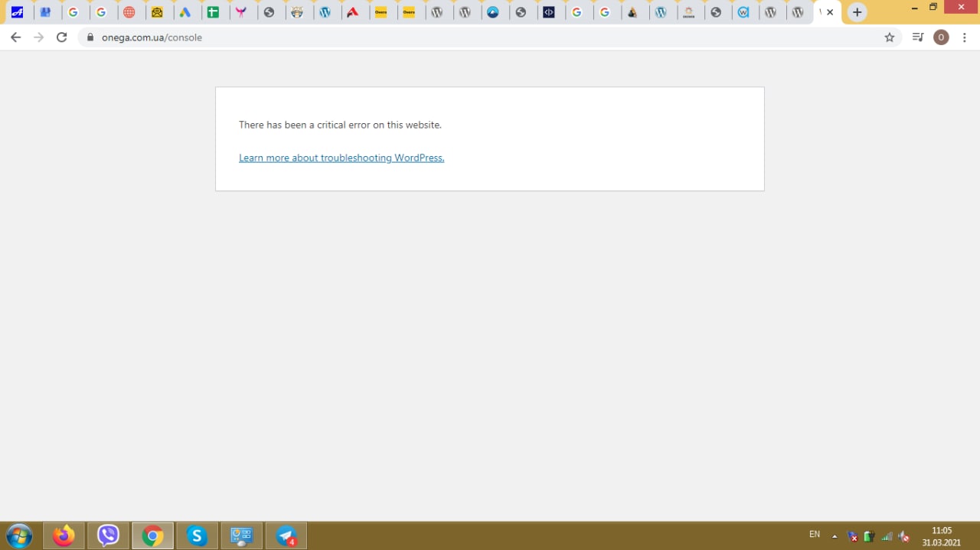This screenshot has height=550, width=980.
Task: Switch to the red A logo tab
Action: point(353,12)
